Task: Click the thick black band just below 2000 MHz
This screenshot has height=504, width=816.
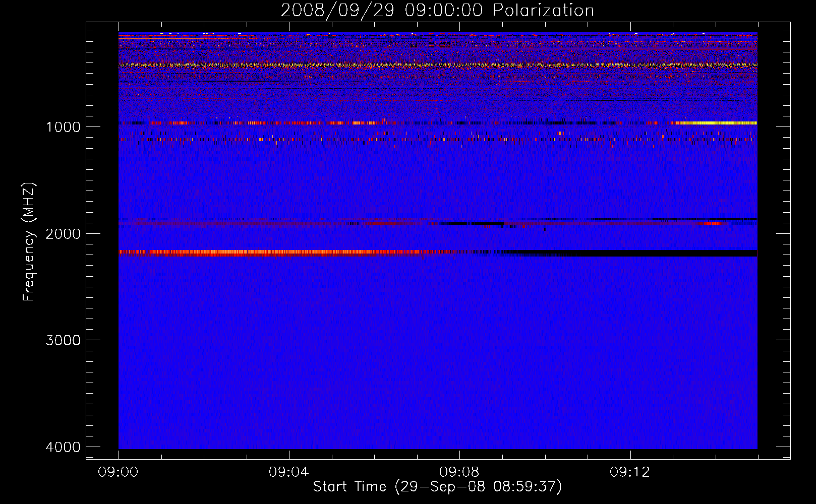Action: [x=630, y=253]
